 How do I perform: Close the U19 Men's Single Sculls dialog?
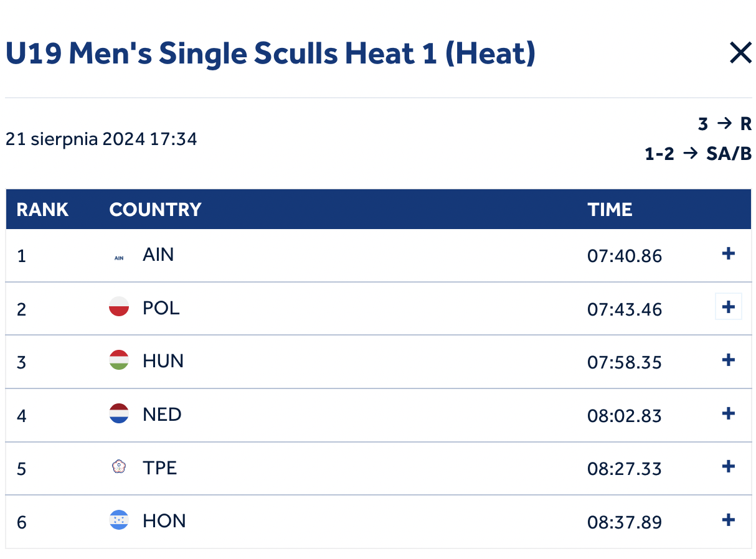point(740,53)
